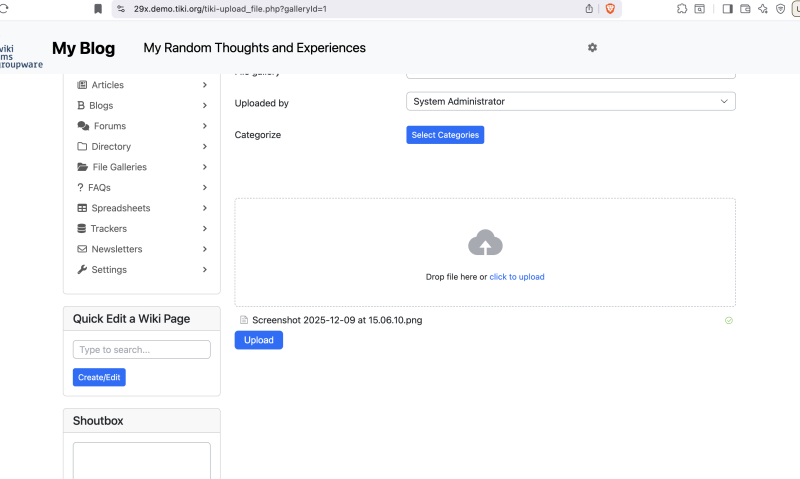Screen dimensions: 800x479
Task: Open the FAQs menu label
Action: 99,187
